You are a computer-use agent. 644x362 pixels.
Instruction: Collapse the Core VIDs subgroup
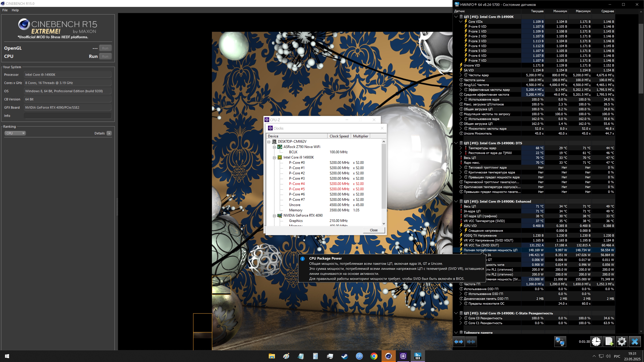tap(461, 21)
